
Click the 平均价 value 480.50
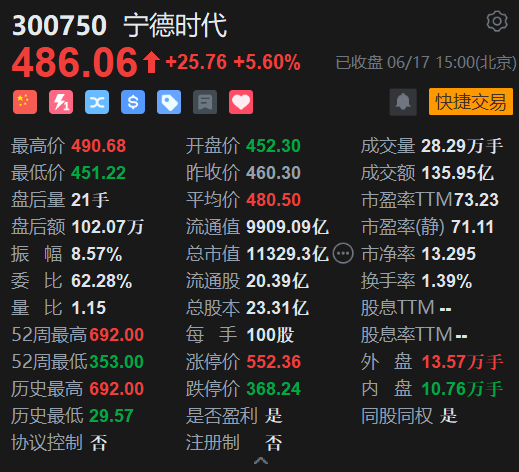coord(274,200)
